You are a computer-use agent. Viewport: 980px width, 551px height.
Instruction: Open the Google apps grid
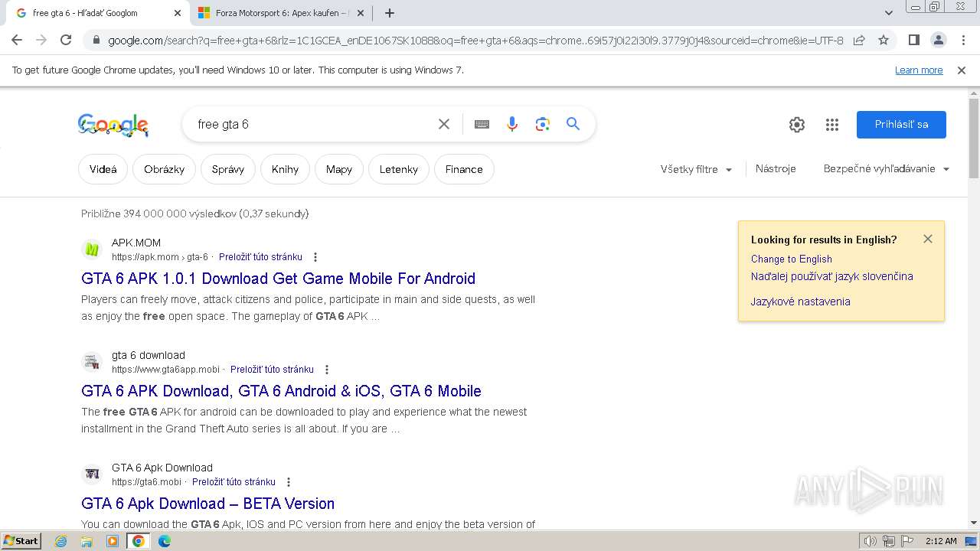tap(832, 125)
